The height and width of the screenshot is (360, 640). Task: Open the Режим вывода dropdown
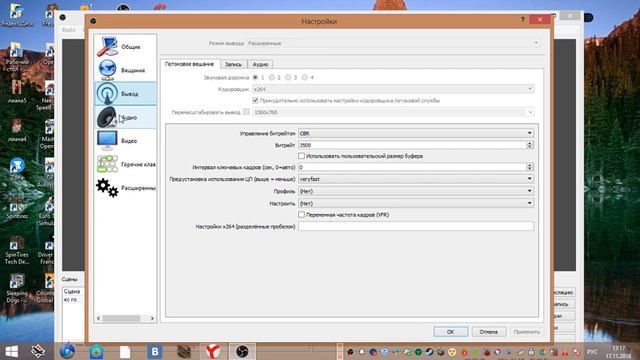[x=394, y=43]
